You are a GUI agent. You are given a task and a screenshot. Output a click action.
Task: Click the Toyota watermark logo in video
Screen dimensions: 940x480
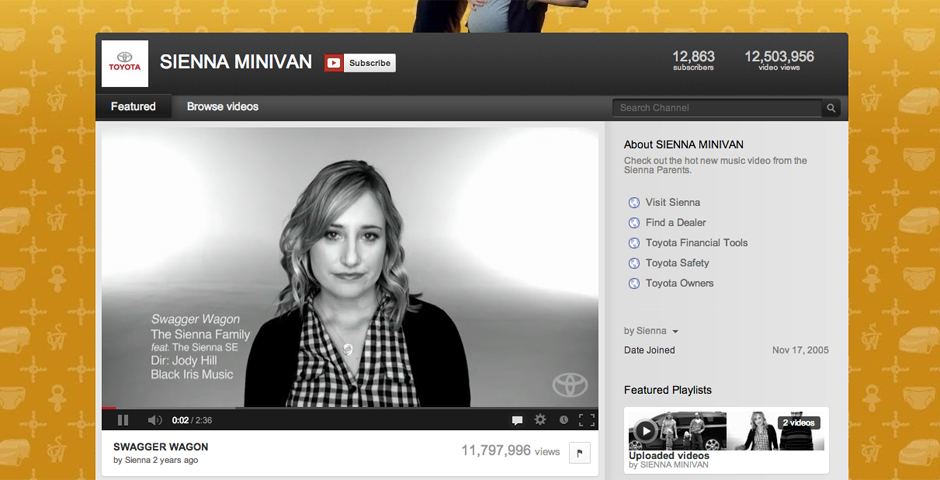click(570, 385)
